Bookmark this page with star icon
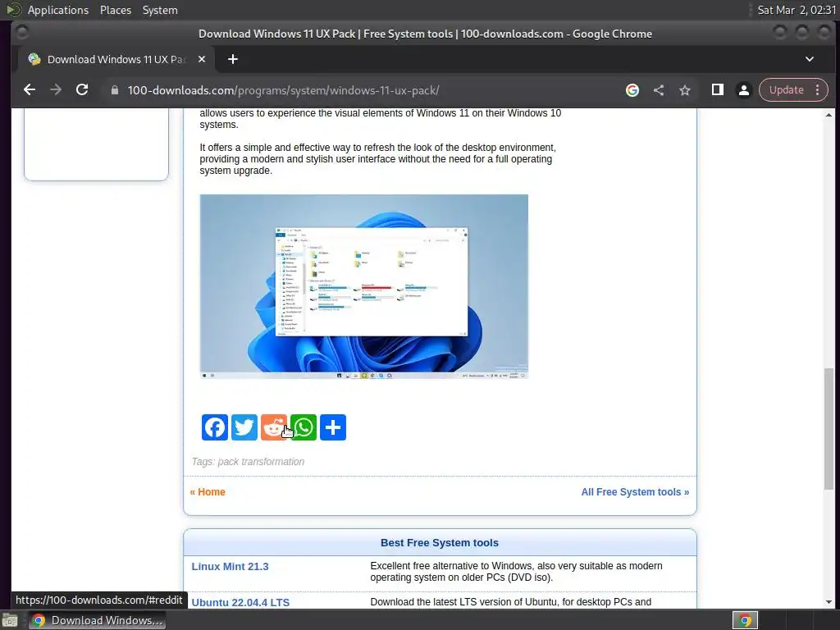Screen dimensions: 840x630 tap(685, 90)
